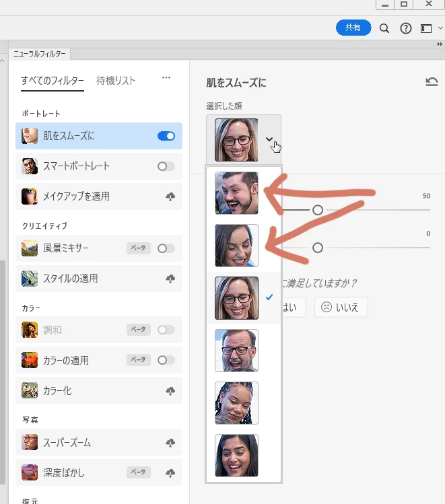The image size is (445, 504).
Task: Click the スーパーズーム filter label
Action: coord(67,443)
